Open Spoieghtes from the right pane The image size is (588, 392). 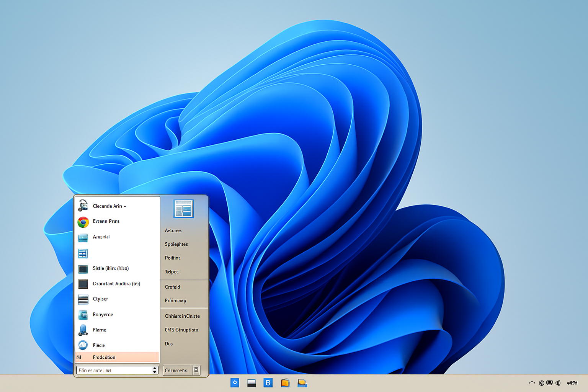coord(176,244)
